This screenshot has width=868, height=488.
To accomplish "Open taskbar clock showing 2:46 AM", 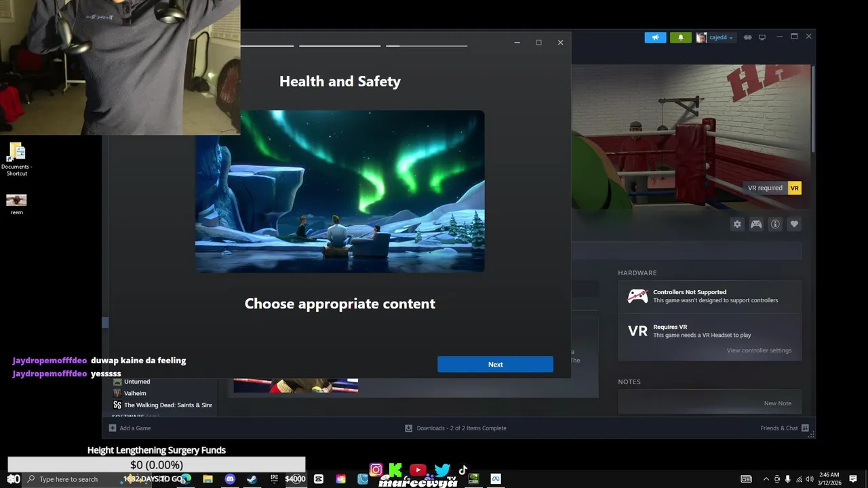I will coord(829,479).
